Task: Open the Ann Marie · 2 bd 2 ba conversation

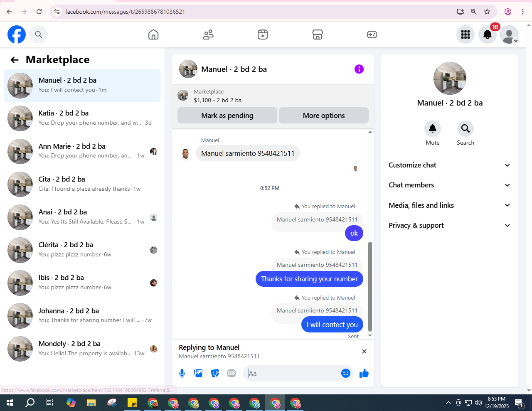Action: [82, 151]
